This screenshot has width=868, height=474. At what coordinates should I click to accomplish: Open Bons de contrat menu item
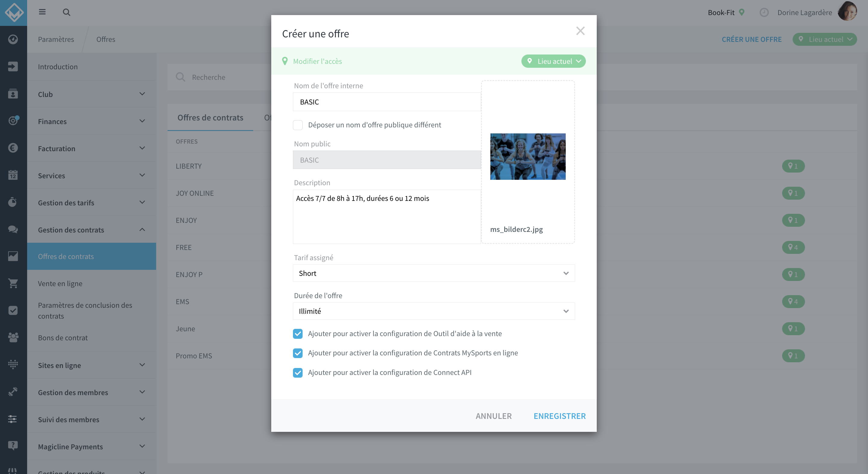[x=91, y=338]
